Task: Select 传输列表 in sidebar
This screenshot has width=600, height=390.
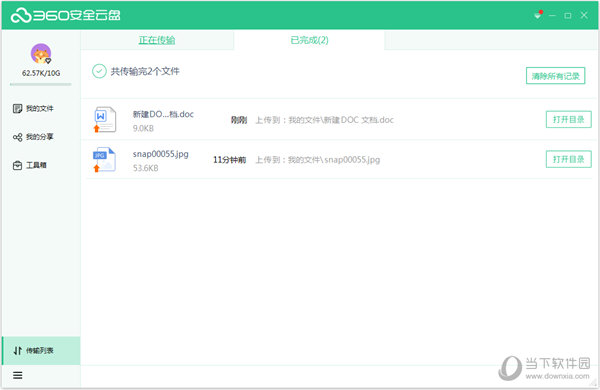Action: pos(41,351)
